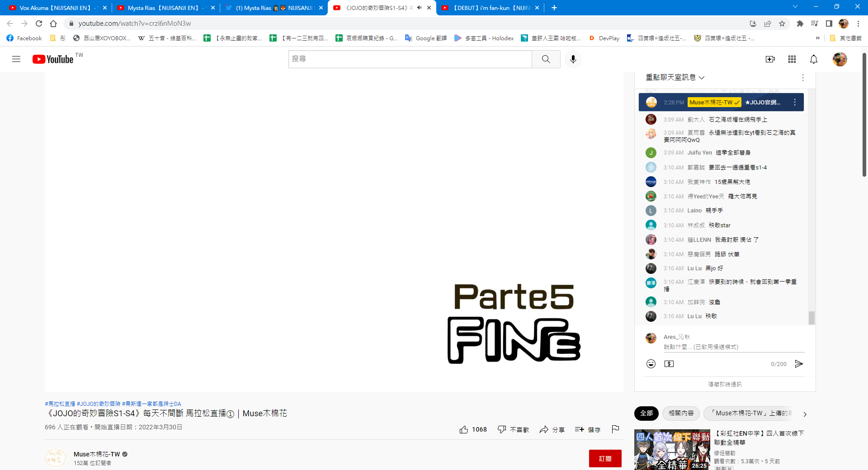This screenshot has width=868, height=470.
Task: Report the video with the flag icon
Action: pos(615,429)
